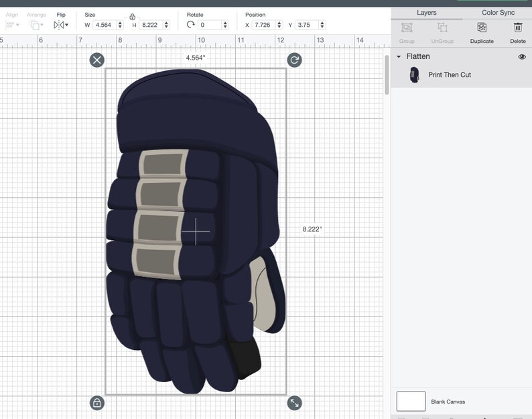Click the canvas vertical scrollbar
The width and height of the screenshot is (532, 419).
point(387,75)
